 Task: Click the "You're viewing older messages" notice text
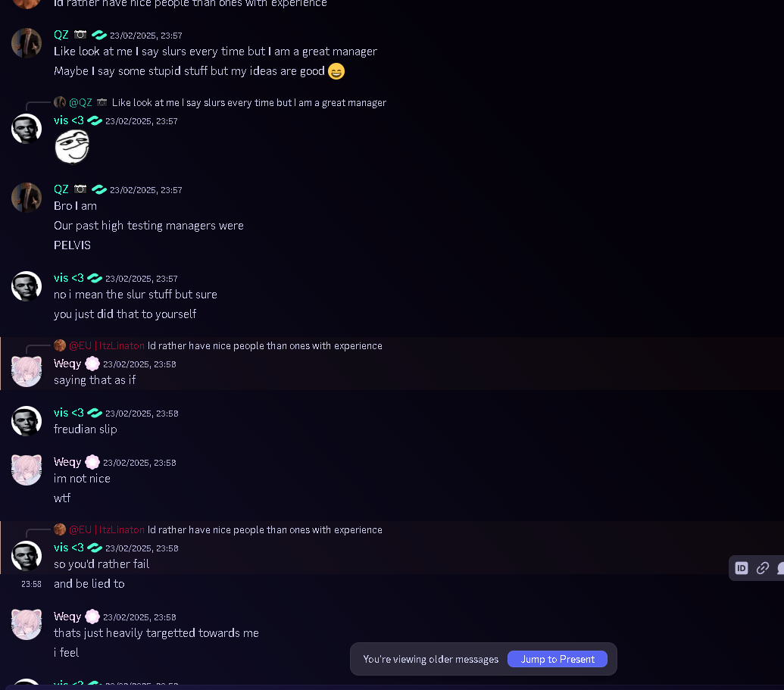pyautogui.click(x=430, y=659)
